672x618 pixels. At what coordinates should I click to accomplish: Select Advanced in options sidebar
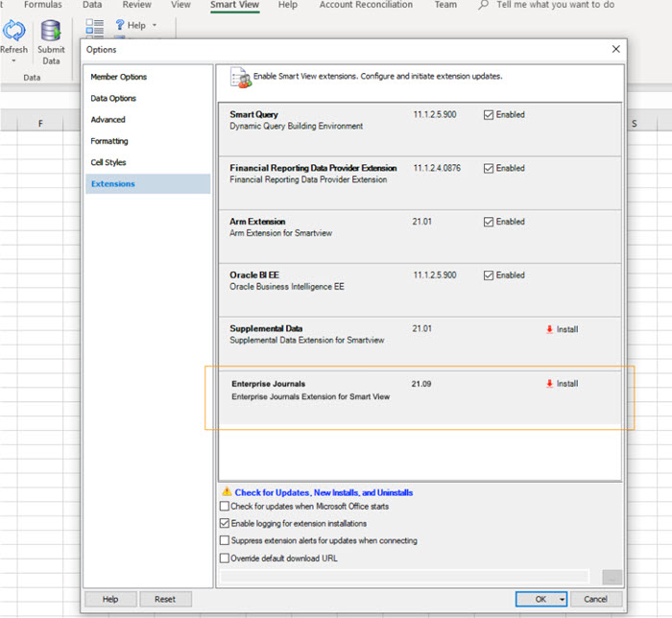(x=108, y=120)
